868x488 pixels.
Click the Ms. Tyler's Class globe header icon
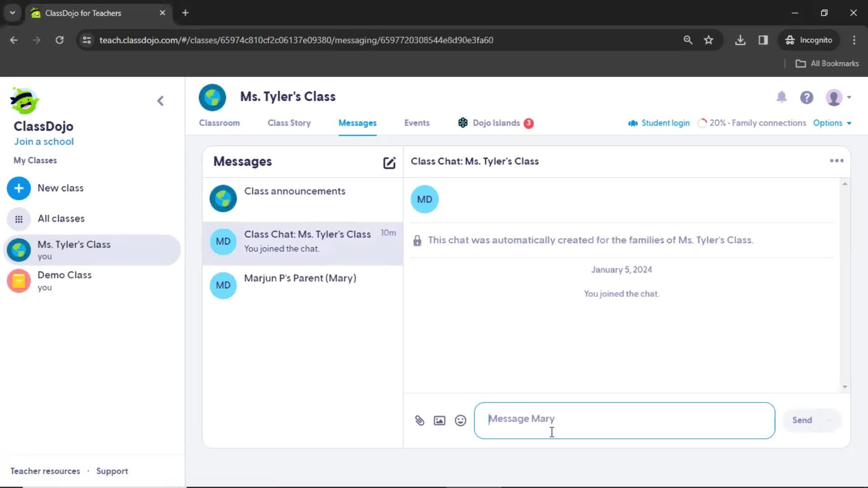(x=212, y=97)
